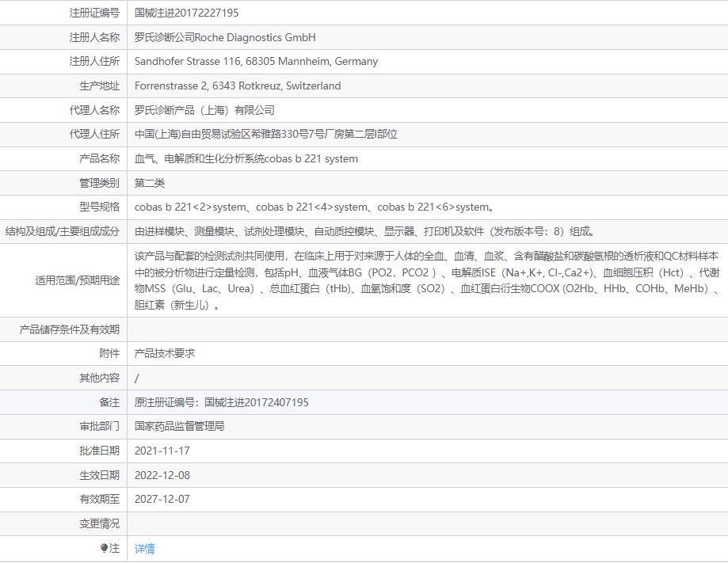
Task: Click the 附件 label
Action: point(109,354)
